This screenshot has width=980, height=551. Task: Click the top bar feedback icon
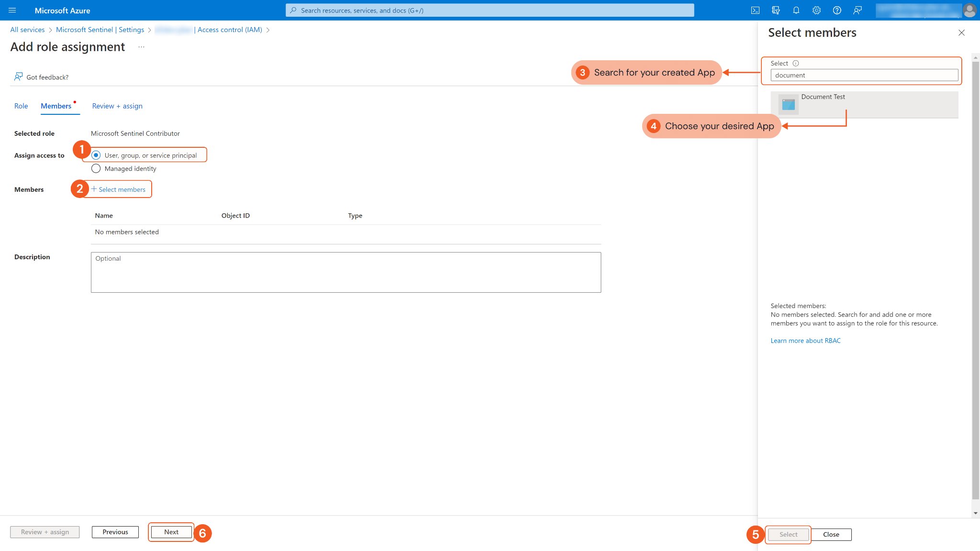coord(857,10)
